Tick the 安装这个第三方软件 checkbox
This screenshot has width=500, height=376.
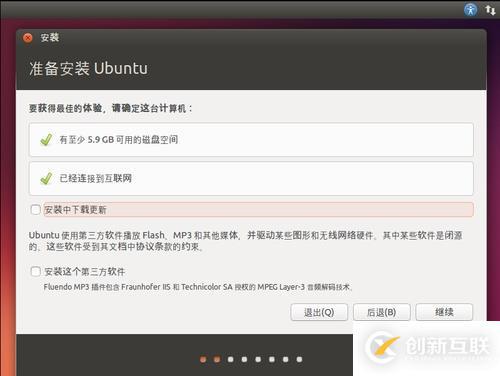click(x=35, y=271)
